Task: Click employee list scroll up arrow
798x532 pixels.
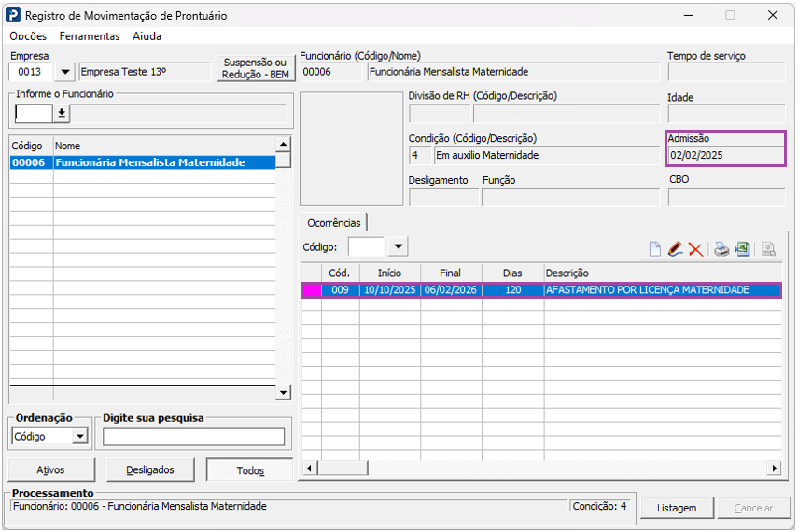Action: point(283,145)
